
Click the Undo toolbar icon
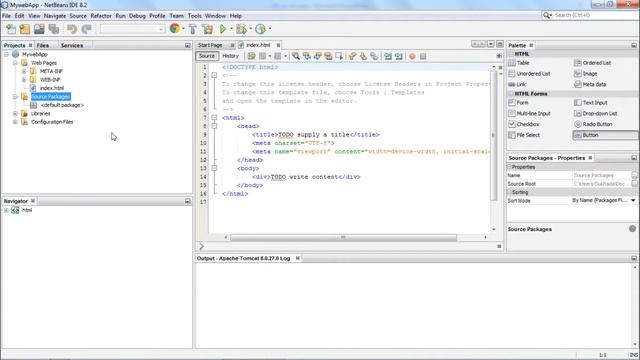point(72,29)
